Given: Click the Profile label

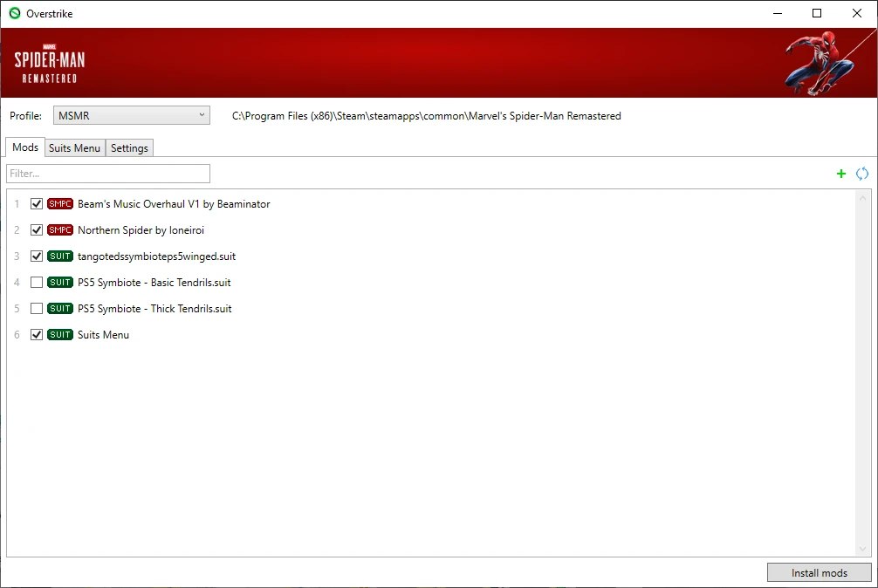Looking at the screenshot, I should pyautogui.click(x=26, y=116).
